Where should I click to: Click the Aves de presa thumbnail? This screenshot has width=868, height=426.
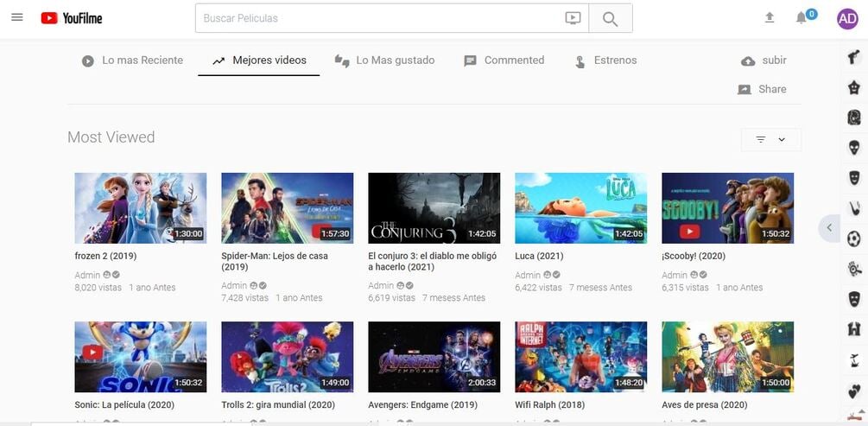[x=727, y=358]
